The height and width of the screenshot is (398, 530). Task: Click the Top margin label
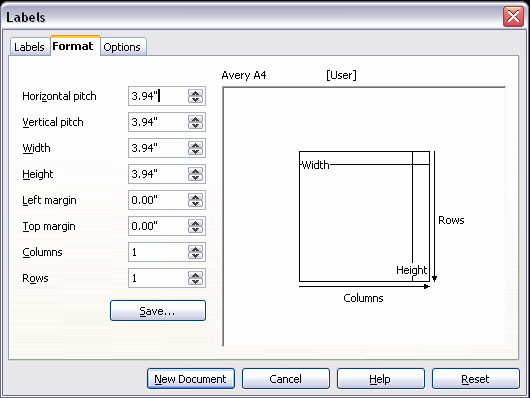(x=49, y=226)
